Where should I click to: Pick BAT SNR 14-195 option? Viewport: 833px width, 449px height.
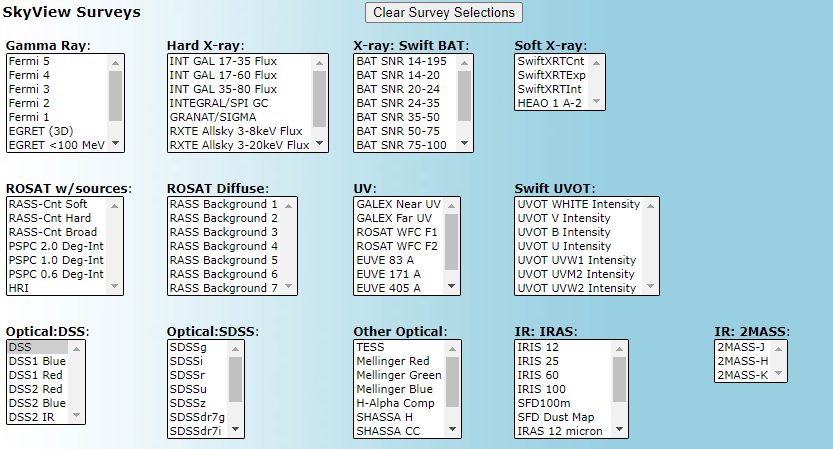click(x=405, y=61)
